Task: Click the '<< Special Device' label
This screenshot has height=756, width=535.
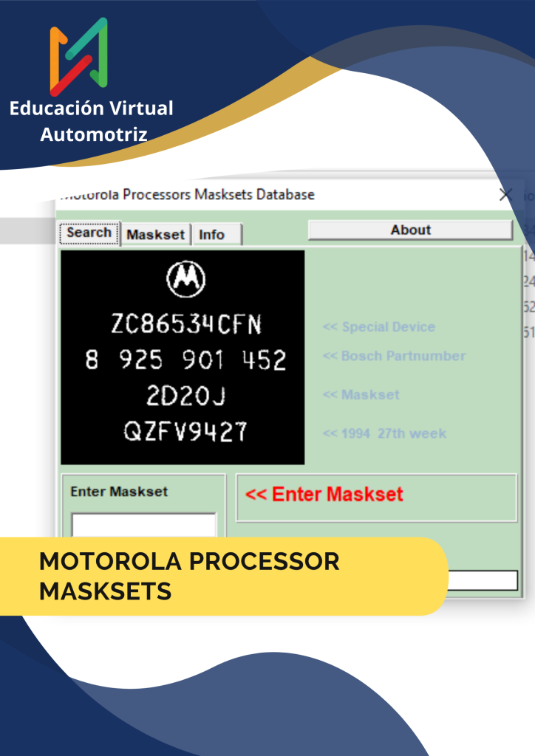Action: coord(378,327)
